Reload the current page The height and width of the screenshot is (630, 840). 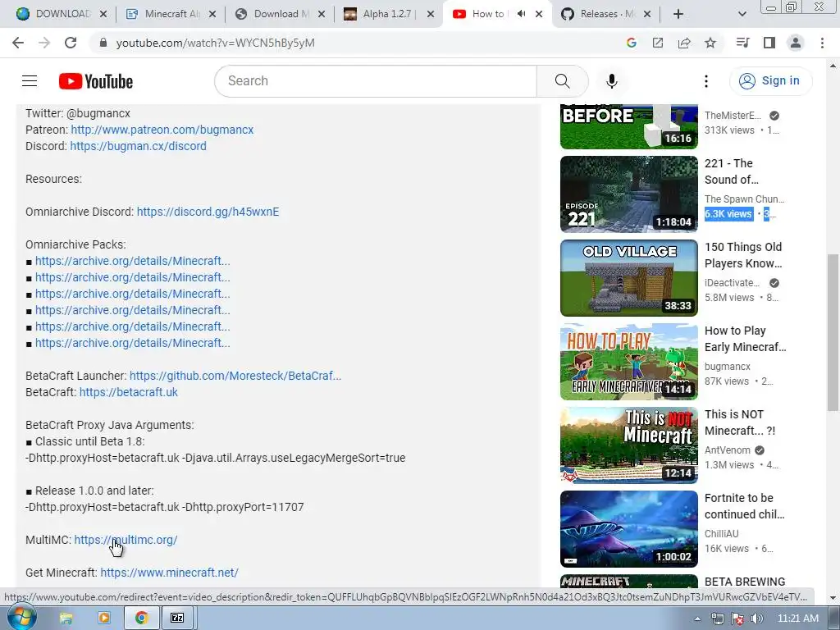pos(71,43)
